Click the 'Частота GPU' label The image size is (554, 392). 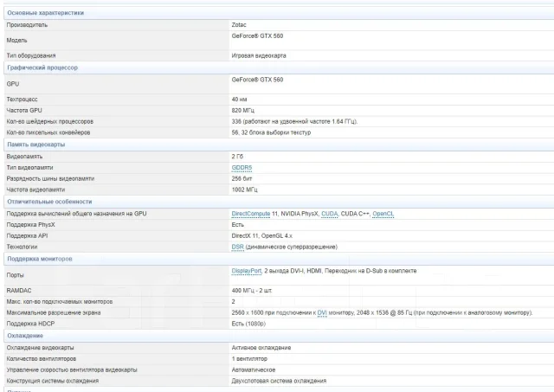[x=24, y=110]
